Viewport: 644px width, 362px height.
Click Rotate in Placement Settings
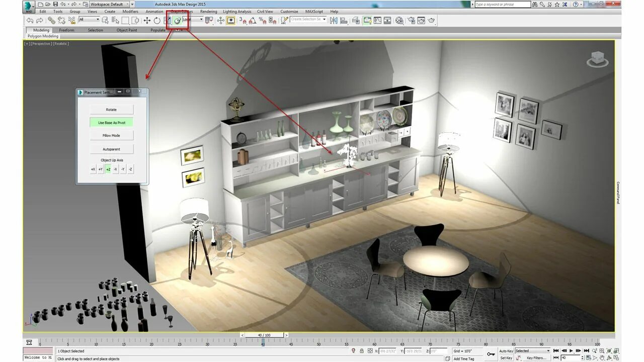click(111, 110)
